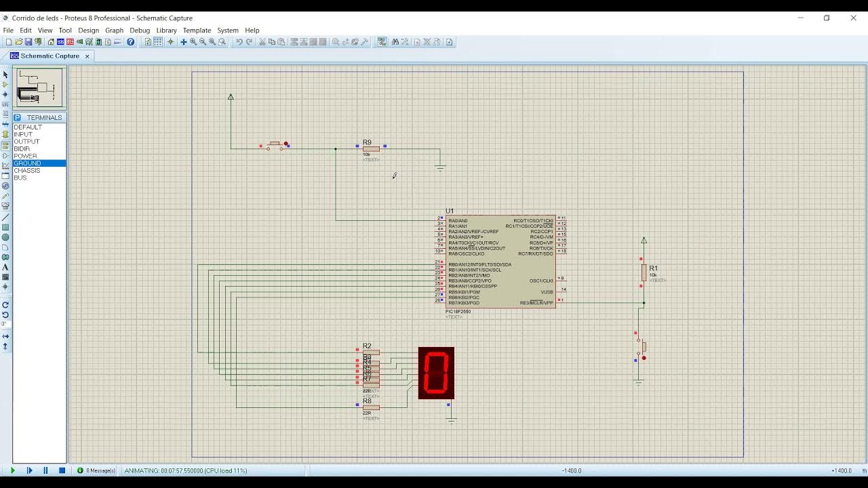Screen dimensions: 868x488
Task: Play the simulation
Action: pyautogui.click(x=12, y=470)
